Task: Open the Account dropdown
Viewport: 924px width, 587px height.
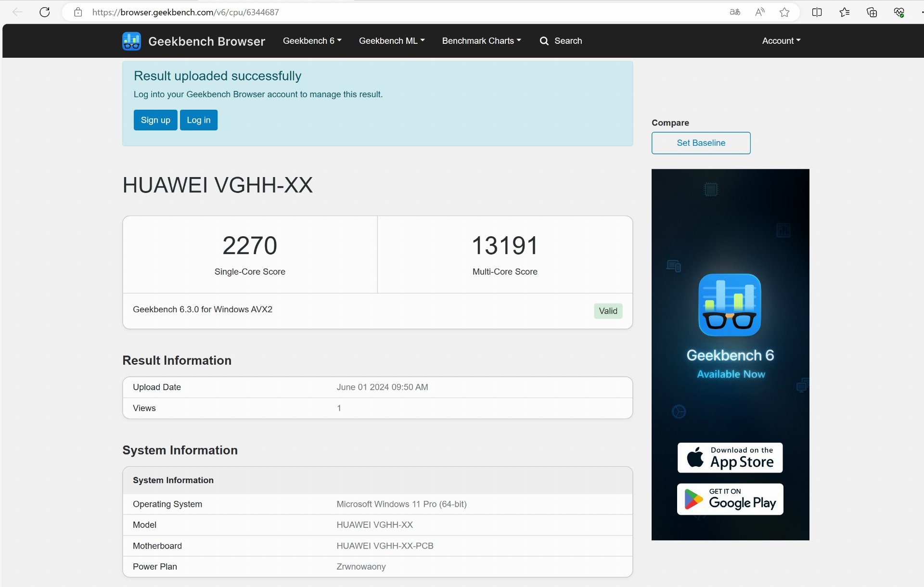Action: [781, 41]
